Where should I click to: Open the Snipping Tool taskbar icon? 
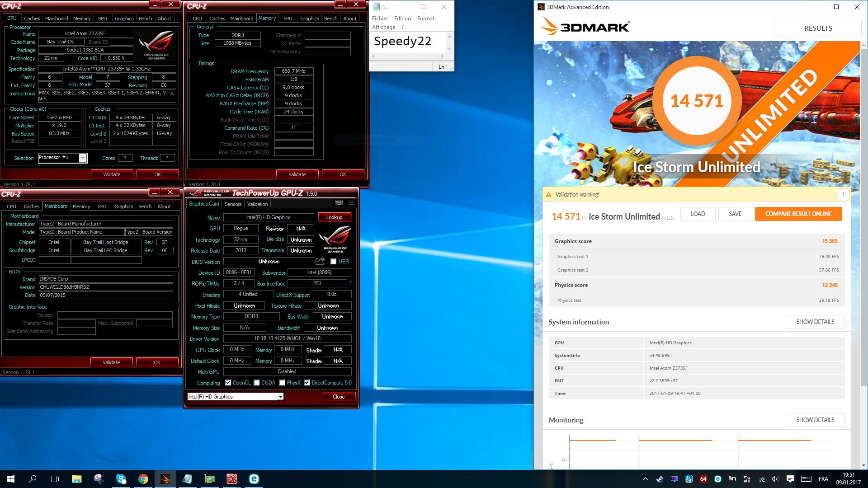(x=99, y=479)
